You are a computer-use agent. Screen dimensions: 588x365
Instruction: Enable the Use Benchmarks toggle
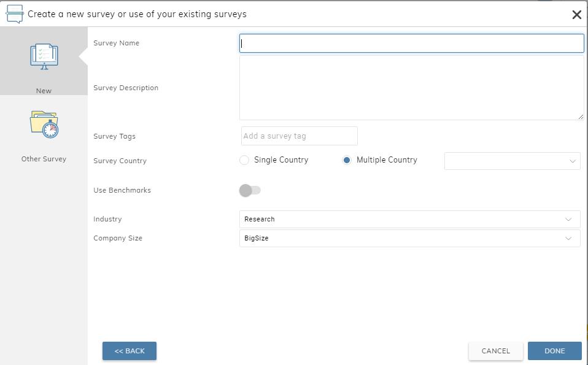(250, 191)
